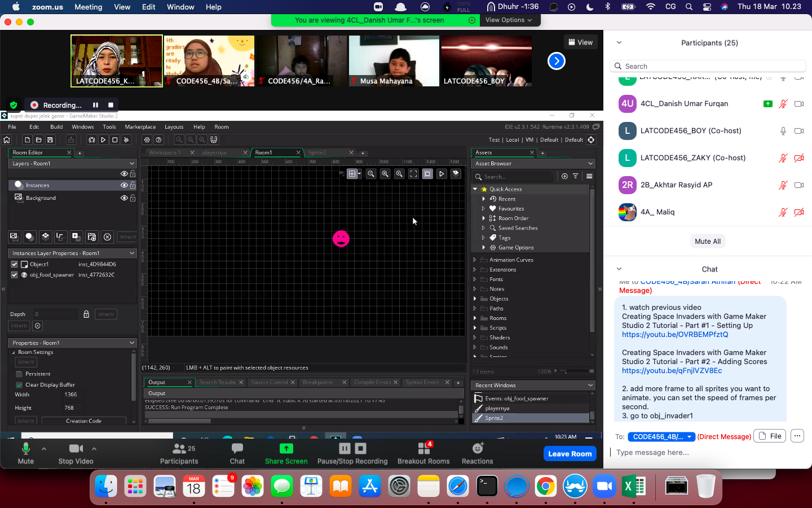Switch to the Compile Errors tab
Viewport: 812px width, 508px height.
[372, 383]
